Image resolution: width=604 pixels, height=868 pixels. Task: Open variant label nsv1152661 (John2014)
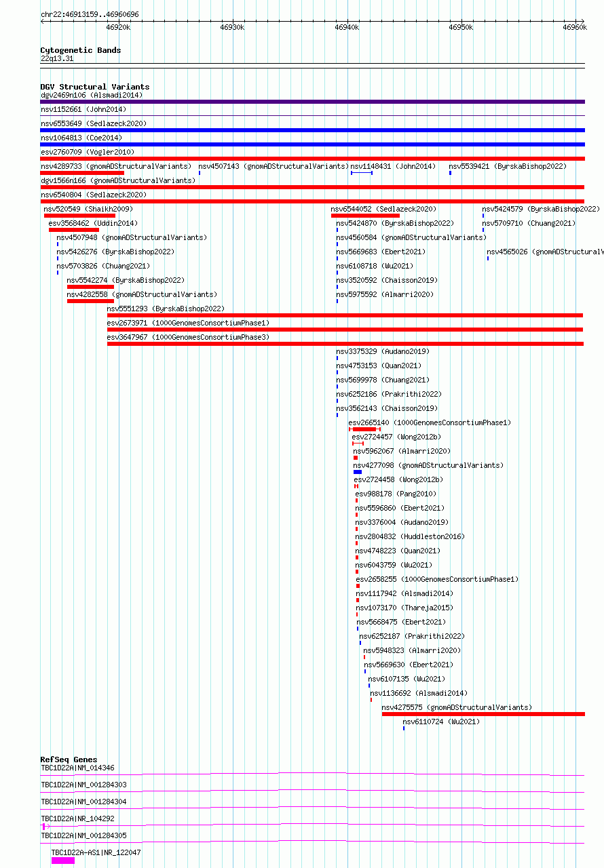click(x=83, y=109)
